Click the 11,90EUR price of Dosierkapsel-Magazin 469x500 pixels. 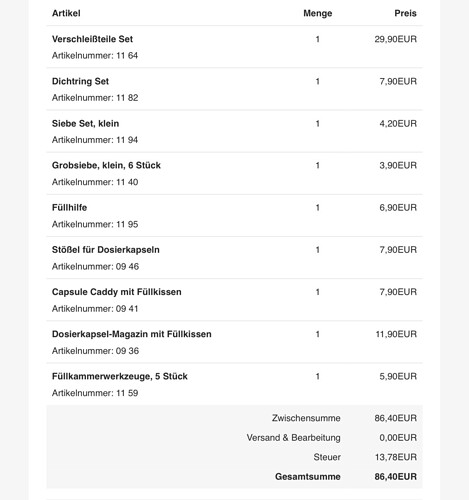click(x=396, y=334)
